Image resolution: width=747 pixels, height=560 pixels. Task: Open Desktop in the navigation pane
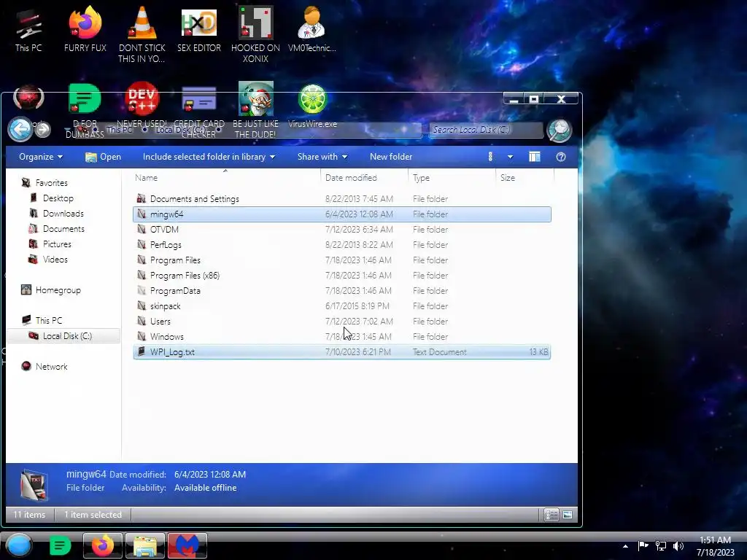(x=58, y=198)
